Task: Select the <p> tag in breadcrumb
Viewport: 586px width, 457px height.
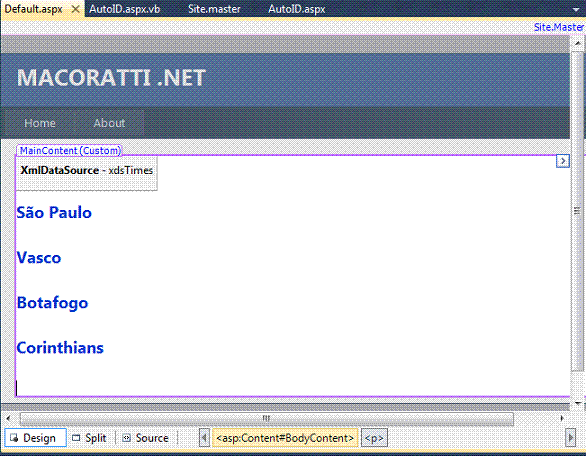Action: 374,438
